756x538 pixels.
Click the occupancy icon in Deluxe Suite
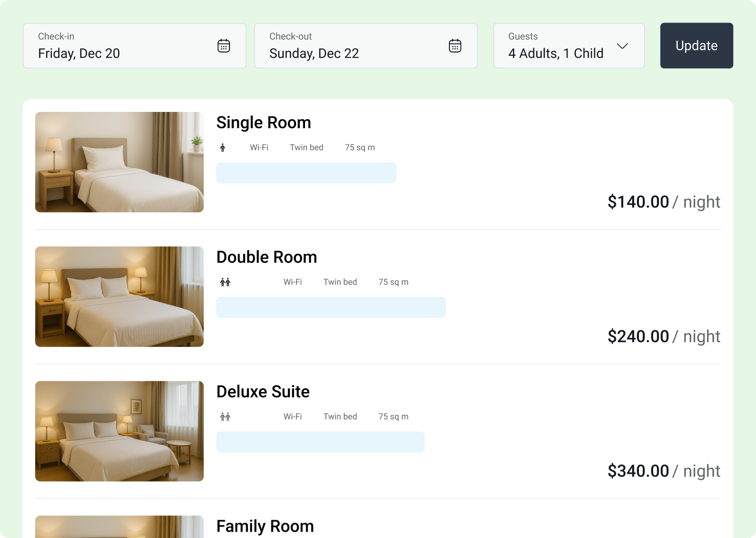225,417
